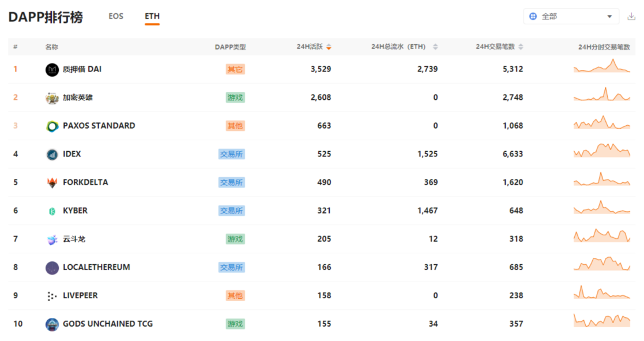Click the GODS UNCHAINED TCG icon
Image resolution: width=644 pixels, height=341 pixels.
pyautogui.click(x=52, y=325)
